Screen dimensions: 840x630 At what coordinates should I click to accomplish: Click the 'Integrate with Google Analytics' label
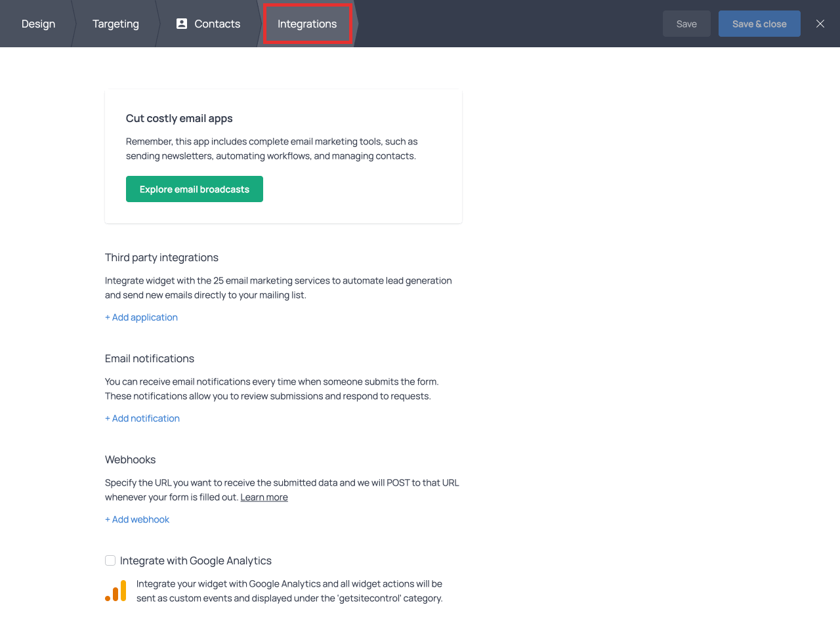point(196,560)
